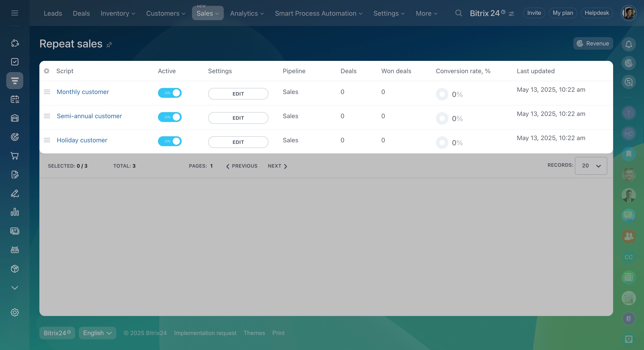Click the search magnifier icon
The width and height of the screenshot is (644, 350).
(x=458, y=13)
